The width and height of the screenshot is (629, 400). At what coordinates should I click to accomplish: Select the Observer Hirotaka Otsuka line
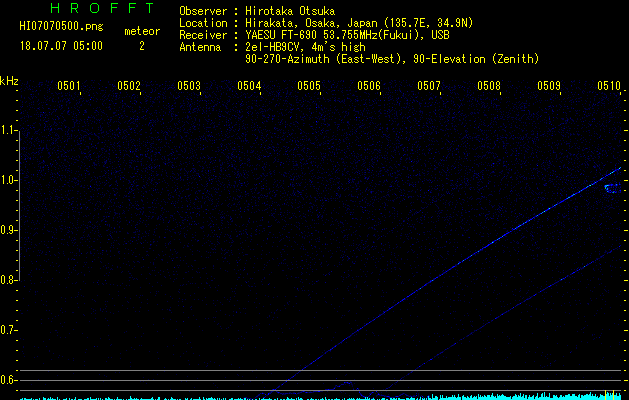[x=257, y=11]
